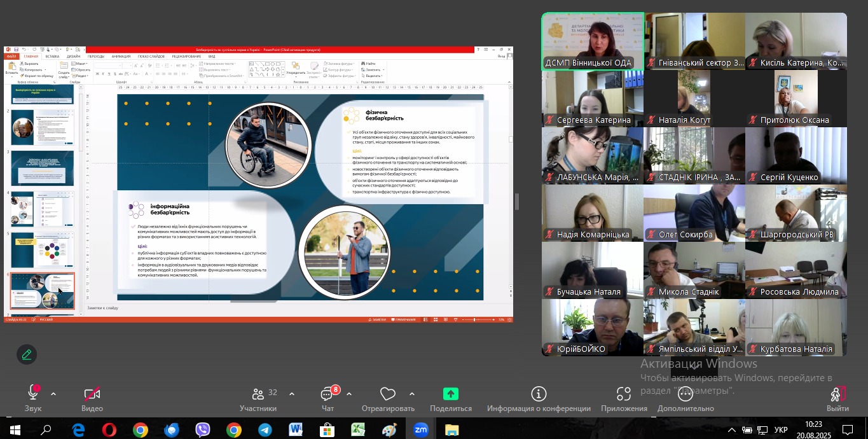Screen dimensions: 868x439
Task: Switch the УКР keyboard language indicator
Action: click(x=781, y=430)
